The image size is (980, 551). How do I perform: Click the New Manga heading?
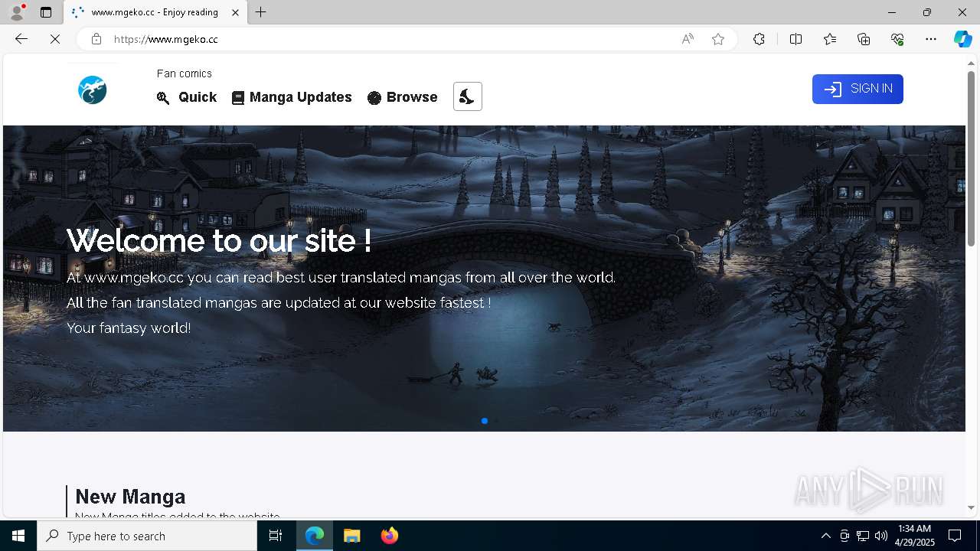[130, 497]
